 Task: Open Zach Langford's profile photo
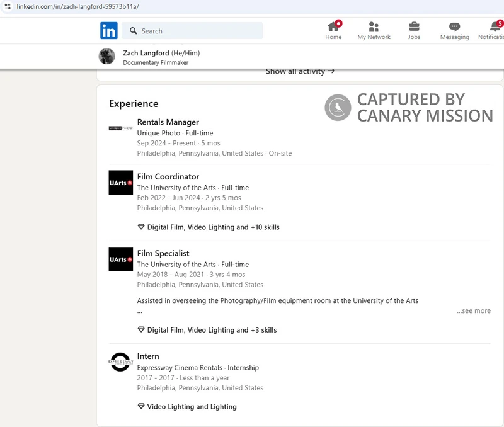tap(106, 56)
